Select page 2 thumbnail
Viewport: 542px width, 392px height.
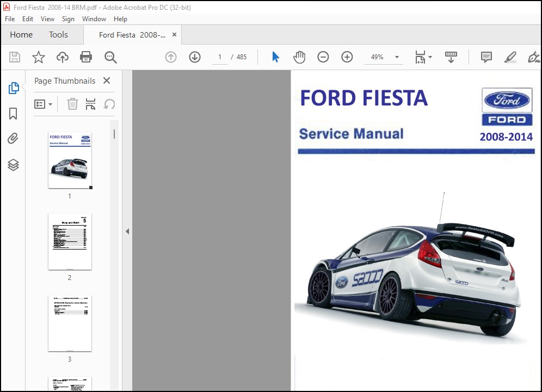coord(70,242)
